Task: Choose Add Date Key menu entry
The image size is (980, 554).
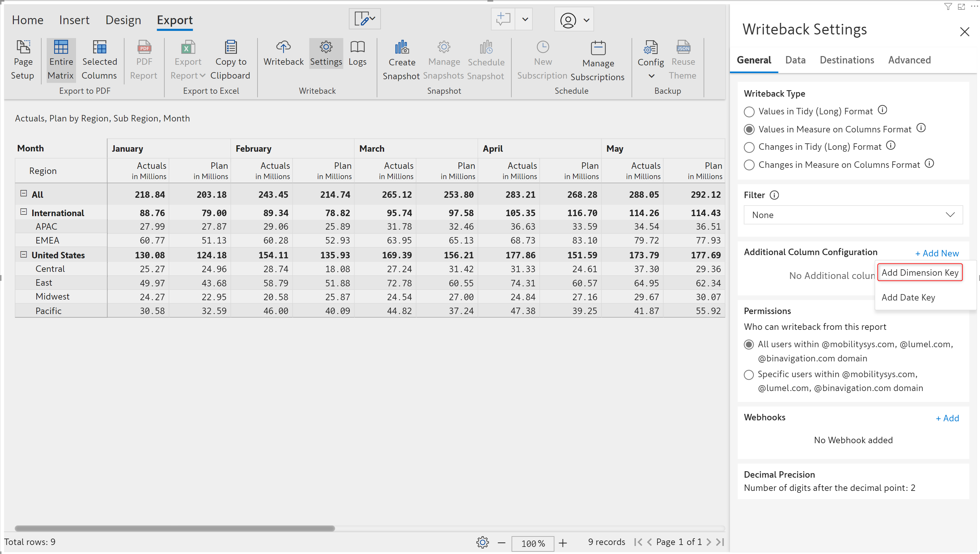Action: click(908, 298)
